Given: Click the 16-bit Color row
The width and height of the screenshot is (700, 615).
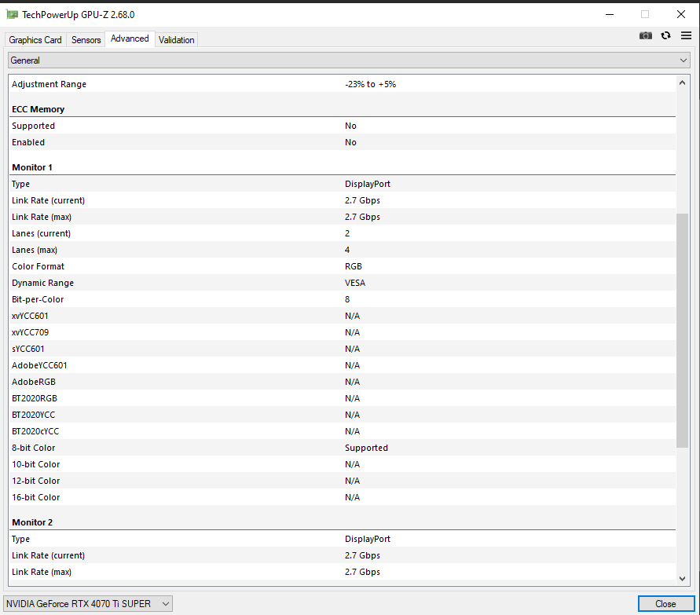Looking at the screenshot, I should 342,498.
